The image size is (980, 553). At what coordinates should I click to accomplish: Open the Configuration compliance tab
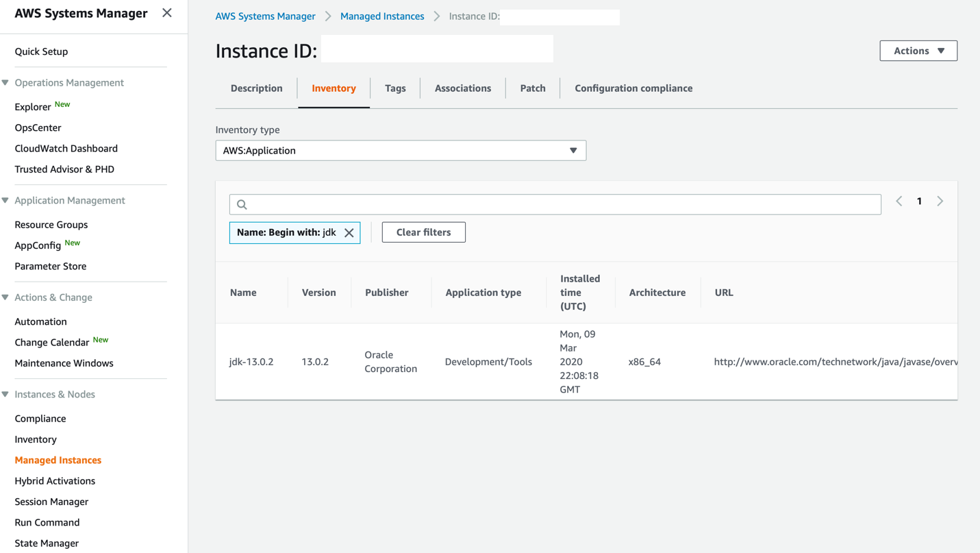pyautogui.click(x=633, y=88)
